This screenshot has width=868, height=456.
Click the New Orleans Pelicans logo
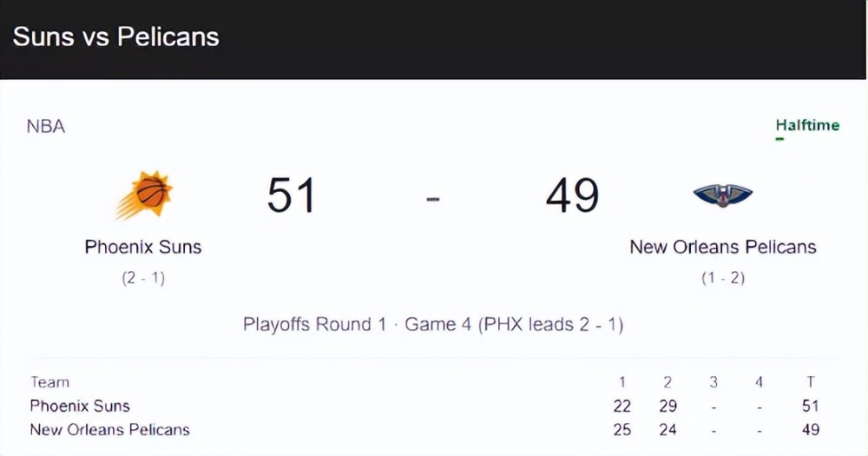pos(722,195)
